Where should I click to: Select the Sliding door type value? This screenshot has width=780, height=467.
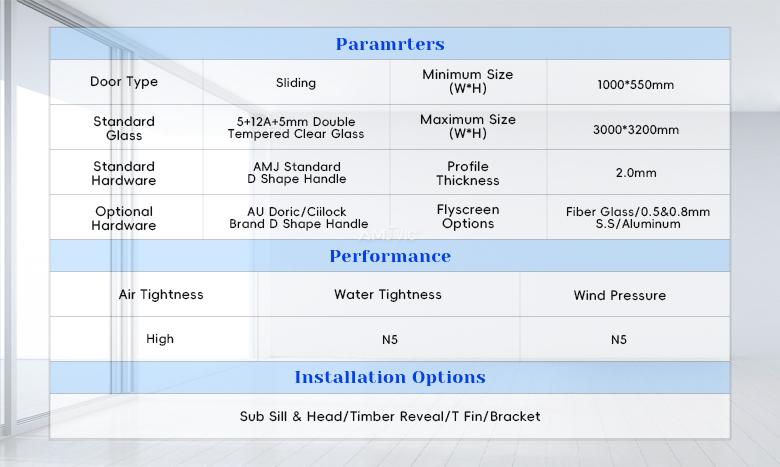click(296, 83)
